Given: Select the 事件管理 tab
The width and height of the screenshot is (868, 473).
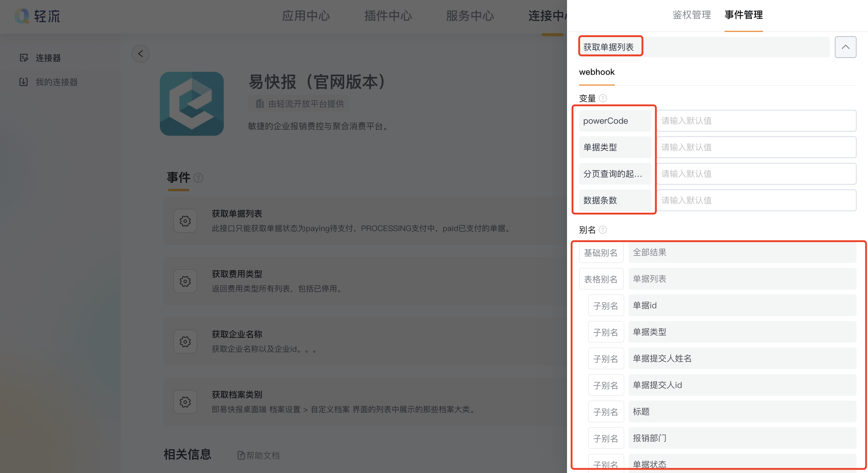Looking at the screenshot, I should click(x=743, y=15).
